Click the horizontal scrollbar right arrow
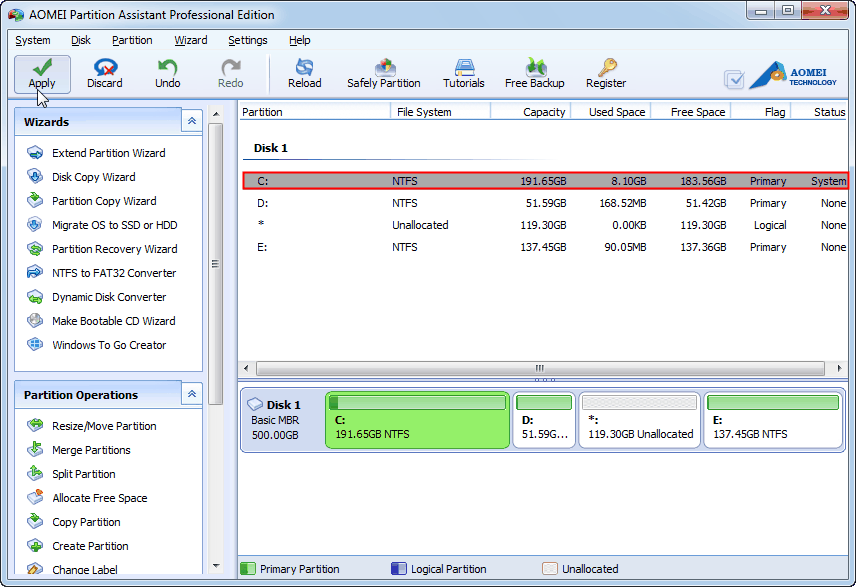This screenshot has height=587, width=856. pos(839,368)
